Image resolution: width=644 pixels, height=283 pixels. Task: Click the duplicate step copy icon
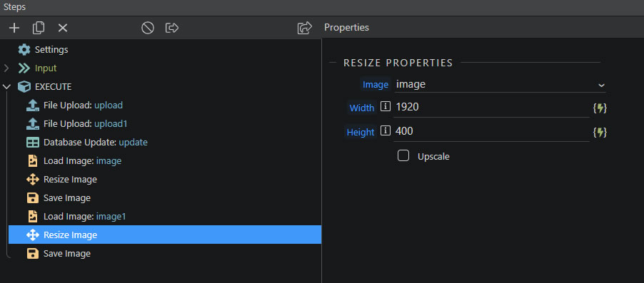click(x=38, y=28)
